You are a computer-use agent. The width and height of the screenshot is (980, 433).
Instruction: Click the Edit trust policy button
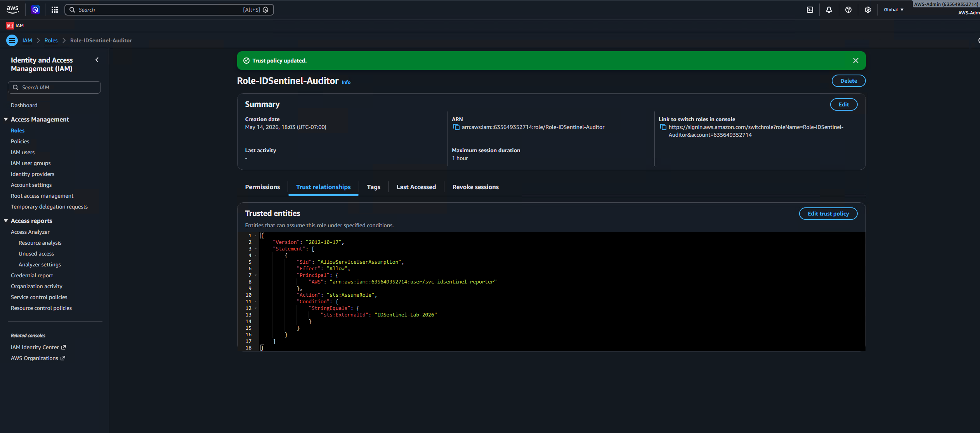click(828, 214)
